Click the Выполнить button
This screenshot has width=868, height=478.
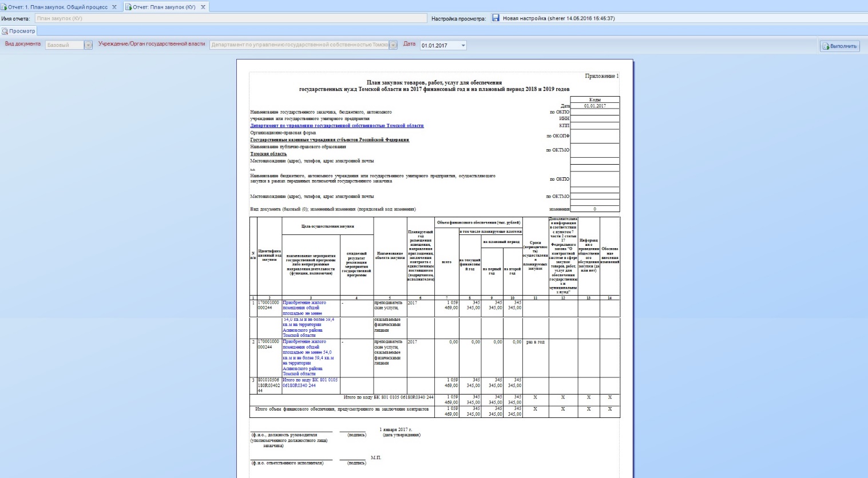839,46
